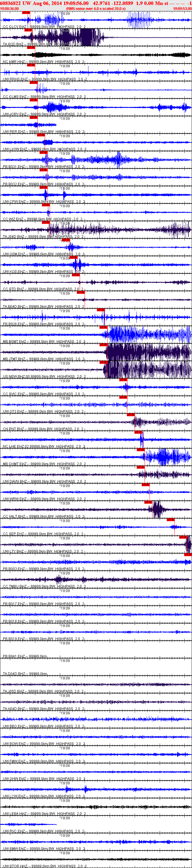Screen dimensions: 192x868
Task: Select the red pick flag on CN PNT trace
Action: coord(130,415)
